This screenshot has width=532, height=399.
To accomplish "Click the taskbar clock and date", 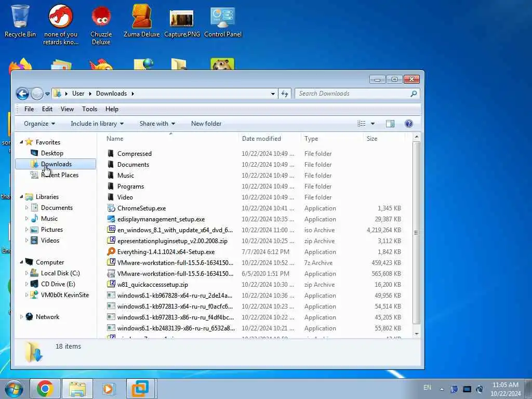I will [505, 389].
